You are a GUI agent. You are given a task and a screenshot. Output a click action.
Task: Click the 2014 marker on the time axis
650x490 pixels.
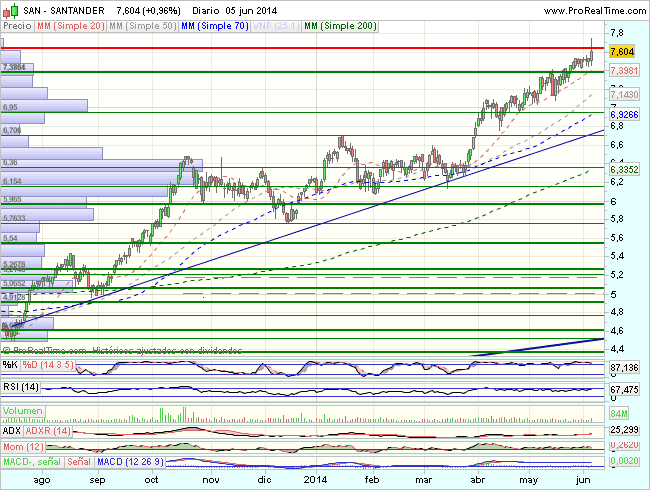(x=317, y=480)
